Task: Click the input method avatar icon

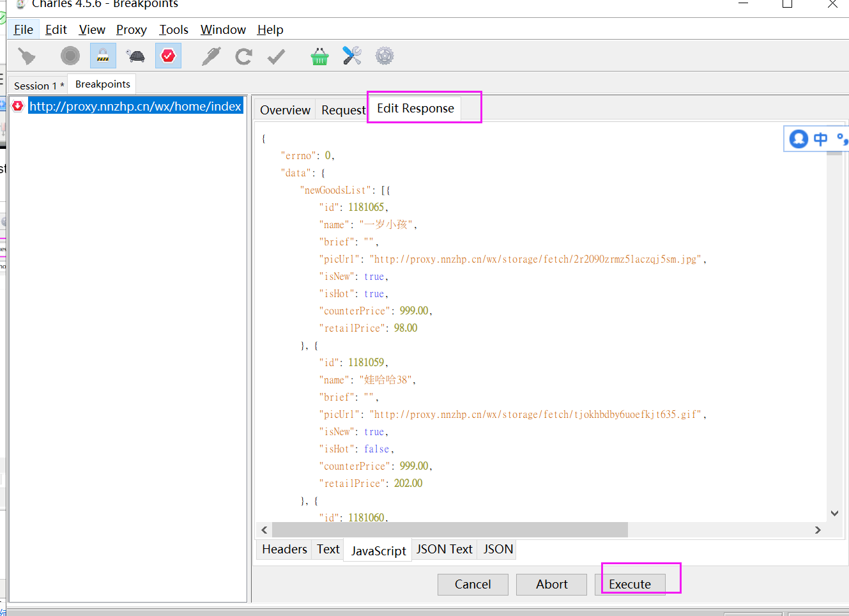Action: 799,139
